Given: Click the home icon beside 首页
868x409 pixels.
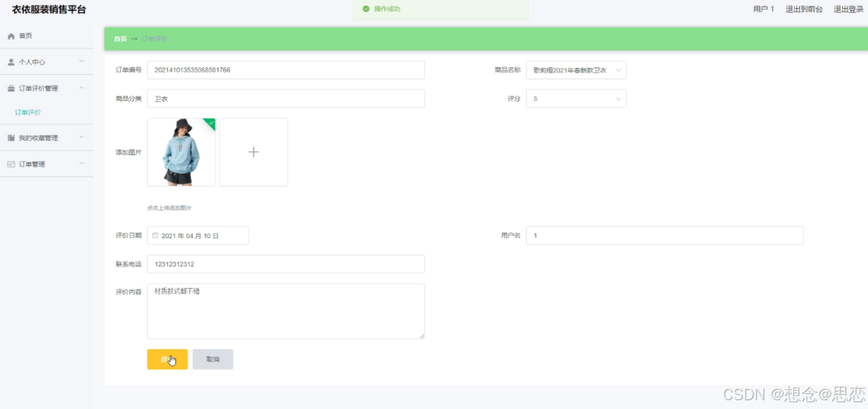Looking at the screenshot, I should (11, 36).
